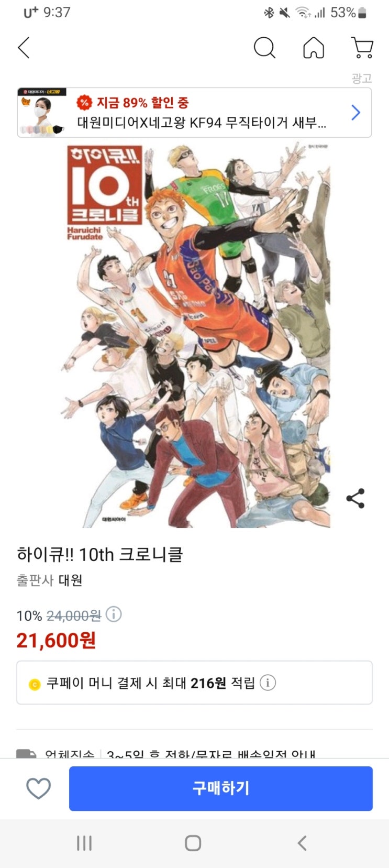
Task: Expand the ad banner blue chevron
Action: (356, 113)
